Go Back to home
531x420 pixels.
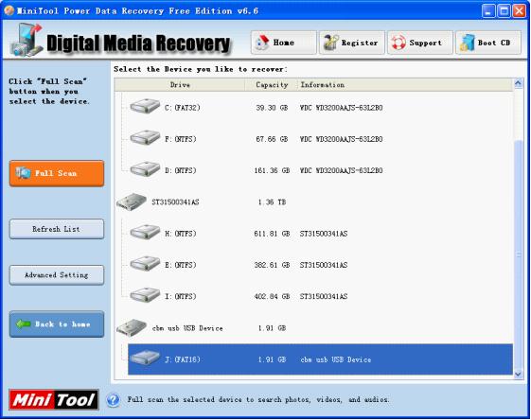57,324
